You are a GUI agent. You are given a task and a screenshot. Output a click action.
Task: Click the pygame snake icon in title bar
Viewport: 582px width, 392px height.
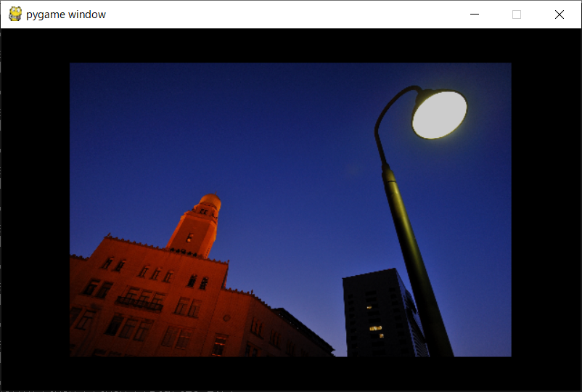click(x=15, y=14)
